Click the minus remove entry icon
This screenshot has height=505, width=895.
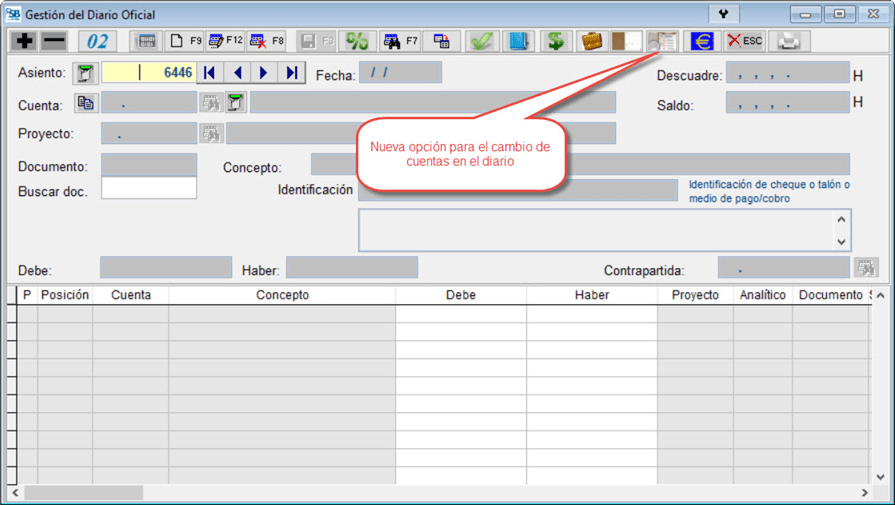coord(54,41)
